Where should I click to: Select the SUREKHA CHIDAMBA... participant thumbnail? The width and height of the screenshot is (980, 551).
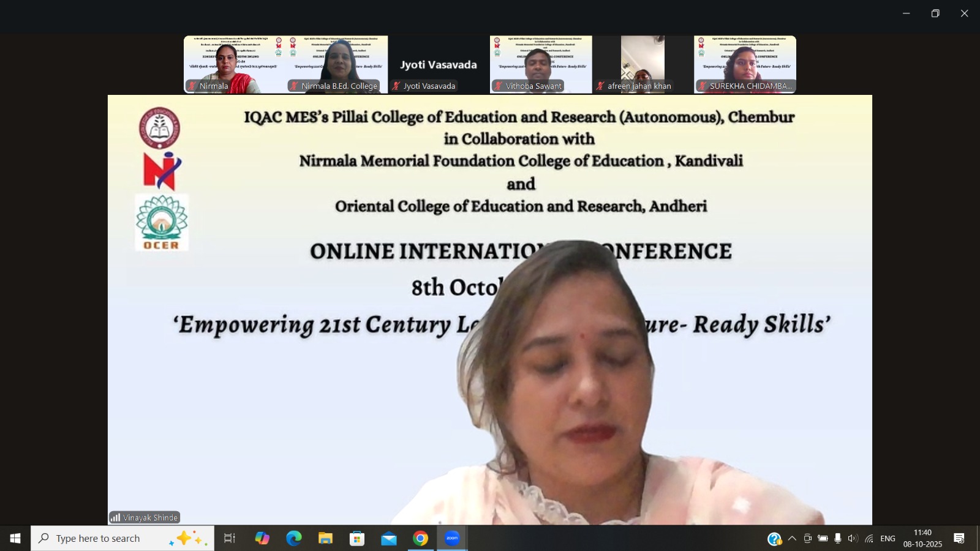pyautogui.click(x=745, y=64)
